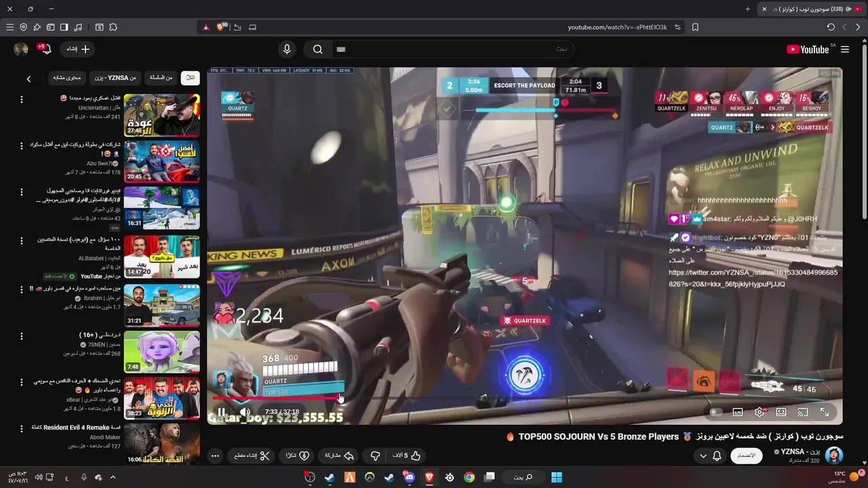Open notification preference bell dropdown for YZNSA

click(x=710, y=455)
